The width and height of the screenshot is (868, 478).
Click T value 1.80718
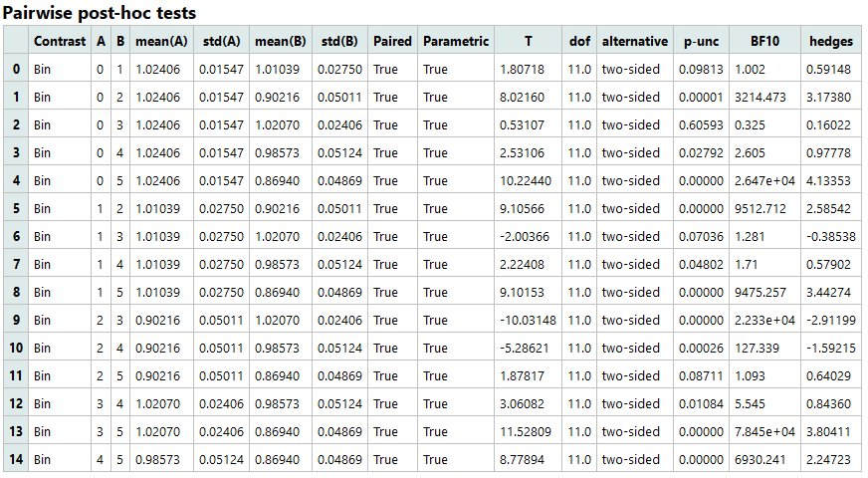[522, 70]
